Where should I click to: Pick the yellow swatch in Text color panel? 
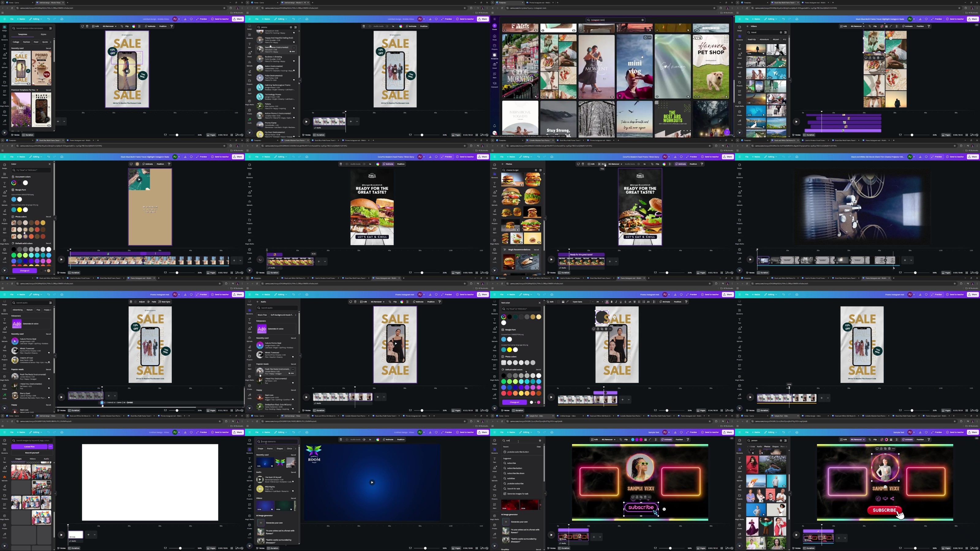tap(509, 350)
